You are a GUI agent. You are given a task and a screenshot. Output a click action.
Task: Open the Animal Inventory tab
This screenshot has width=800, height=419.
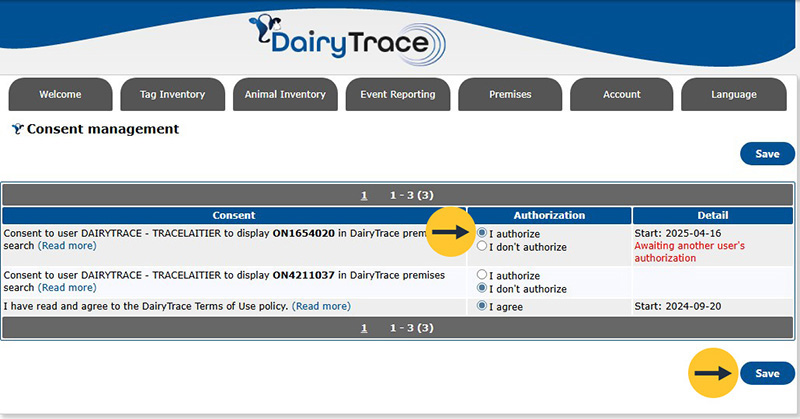click(285, 95)
